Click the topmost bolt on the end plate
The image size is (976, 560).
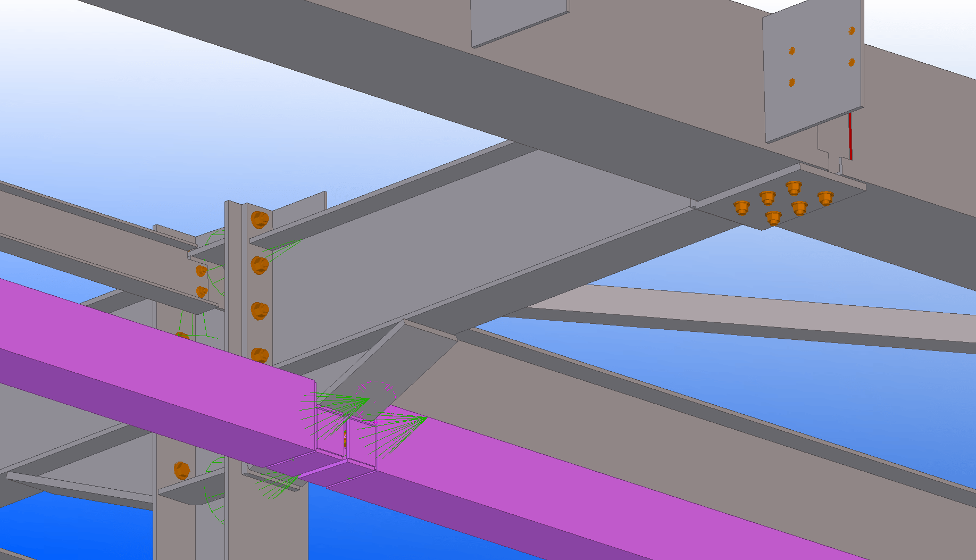[259, 219]
